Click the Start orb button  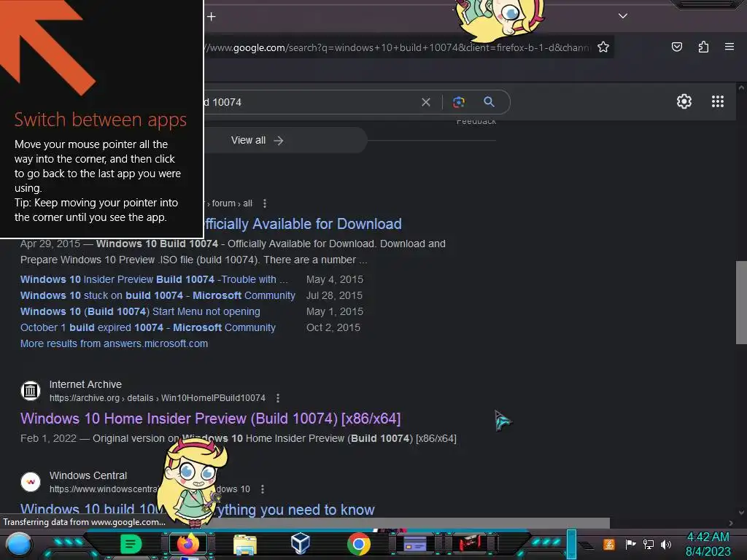click(x=18, y=544)
